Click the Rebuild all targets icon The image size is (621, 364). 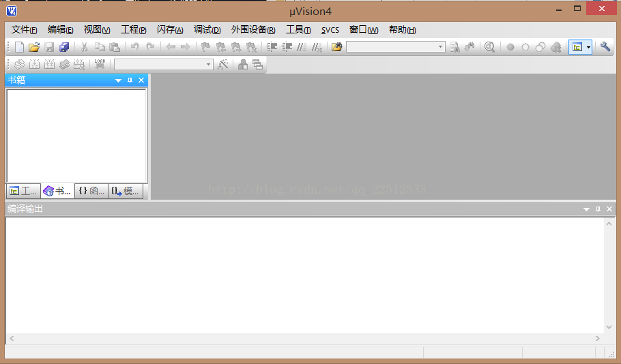(50, 65)
